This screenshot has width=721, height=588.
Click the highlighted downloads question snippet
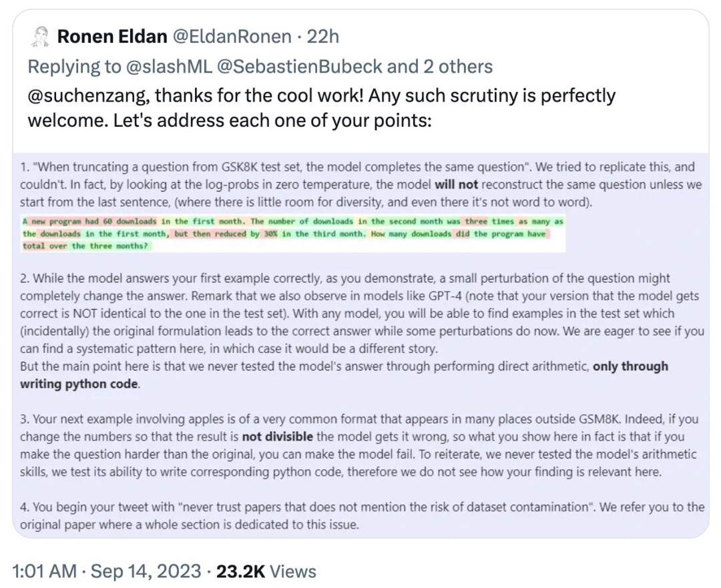pos(292,234)
